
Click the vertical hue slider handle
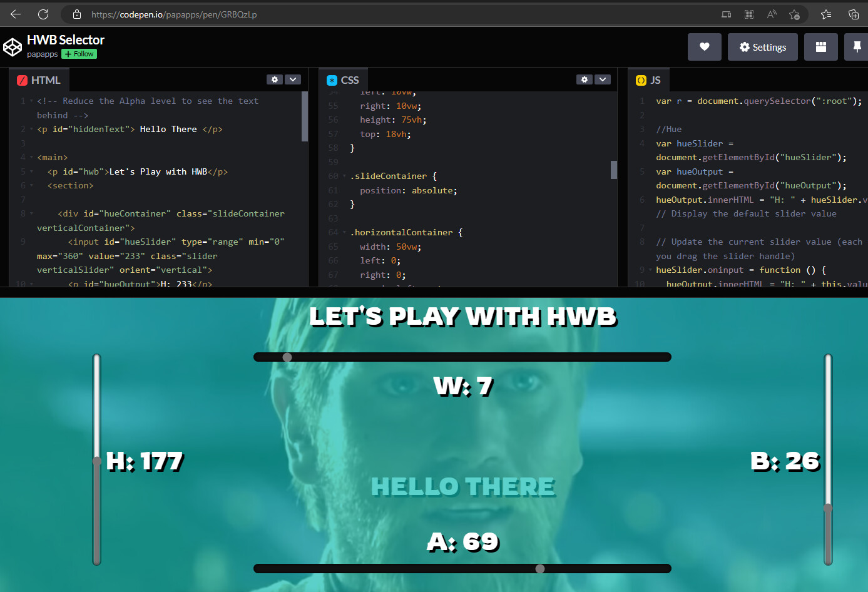point(97,461)
